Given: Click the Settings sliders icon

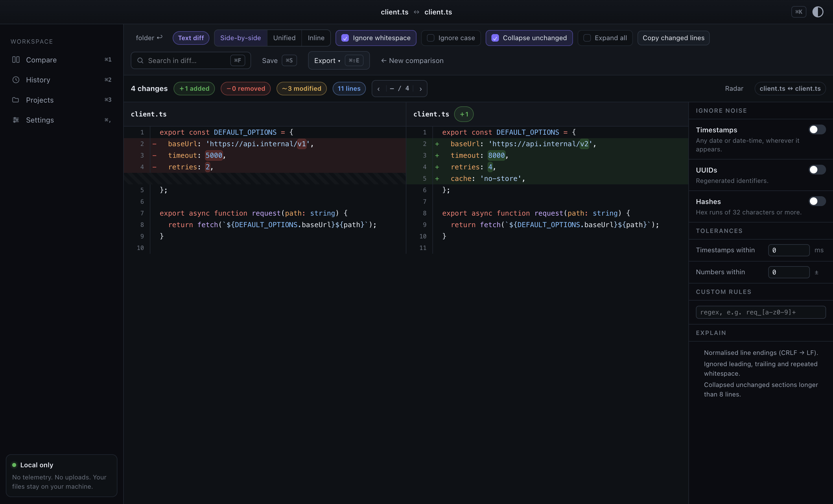Looking at the screenshot, I should point(16,120).
